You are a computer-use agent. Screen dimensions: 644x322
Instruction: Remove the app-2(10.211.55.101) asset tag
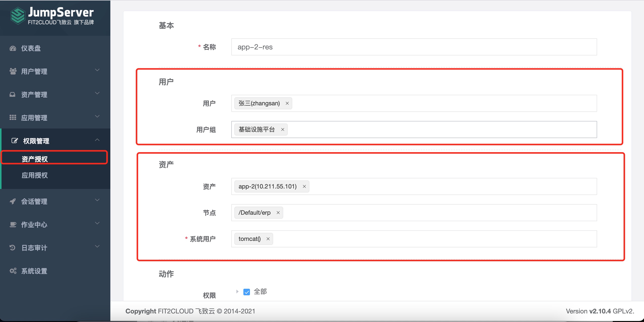coord(304,186)
